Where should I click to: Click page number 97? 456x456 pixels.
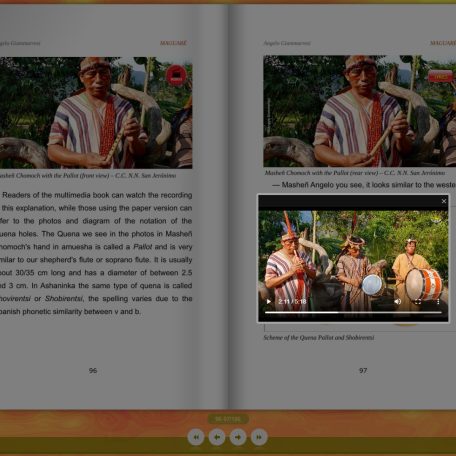363,371
